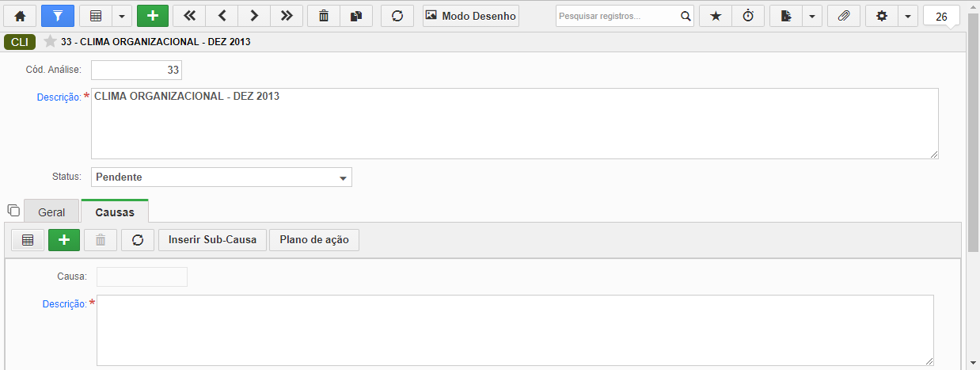980x370 pixels.
Task: Open the Status dropdown showing Pendente
Action: (x=222, y=177)
